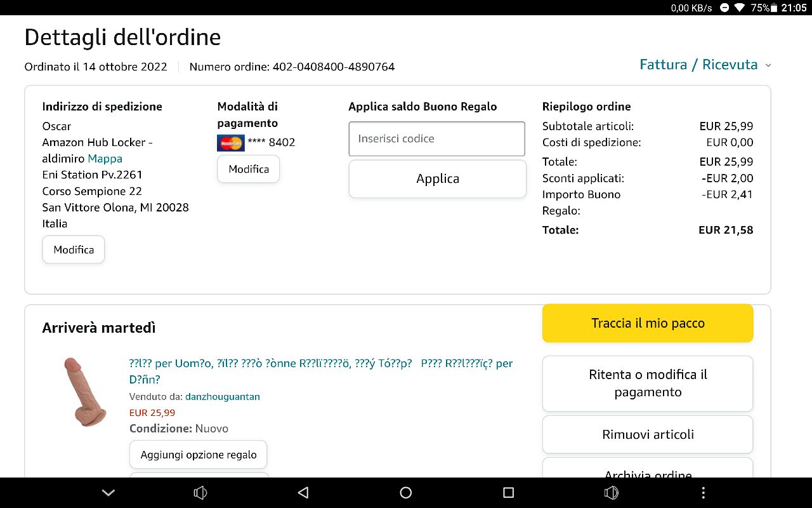Click Traccia il mio pacco button
Viewport: 812px width, 508px height.
point(648,323)
